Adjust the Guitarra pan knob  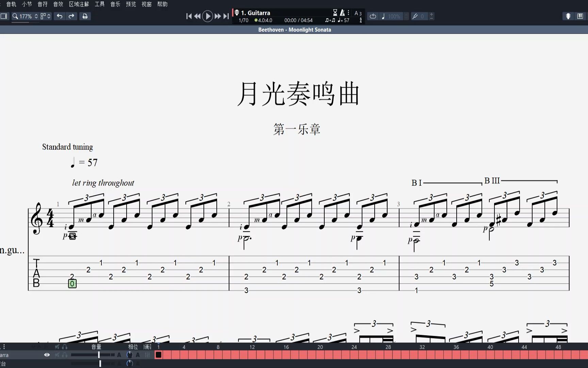coord(129,355)
